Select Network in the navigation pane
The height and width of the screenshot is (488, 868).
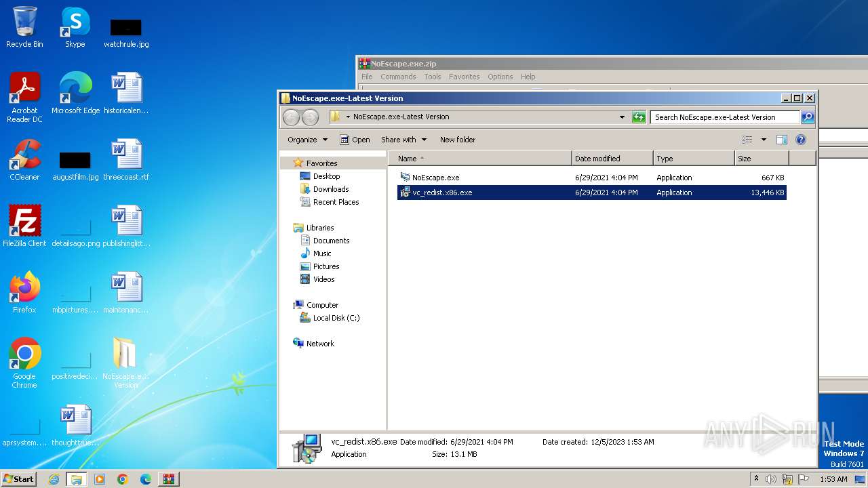point(320,344)
